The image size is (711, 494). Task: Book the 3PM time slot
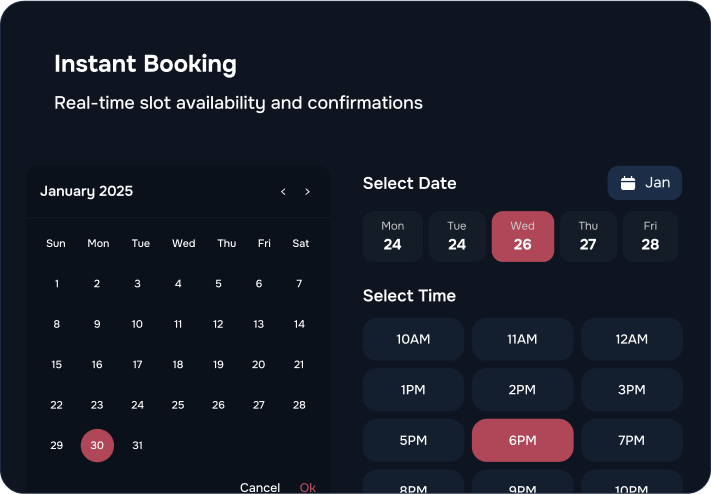click(x=631, y=390)
